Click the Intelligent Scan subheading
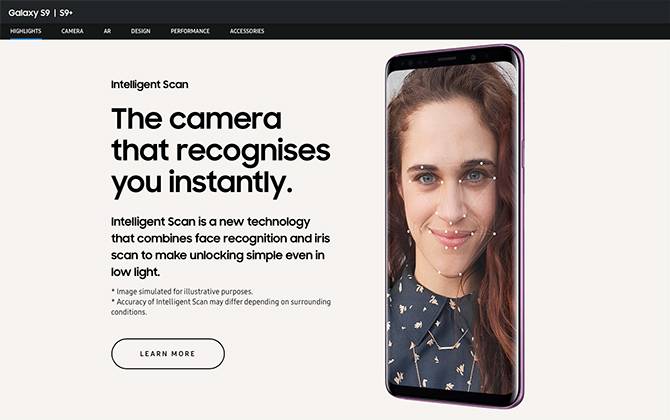Image resolution: width=670 pixels, height=420 pixels. coord(150,84)
